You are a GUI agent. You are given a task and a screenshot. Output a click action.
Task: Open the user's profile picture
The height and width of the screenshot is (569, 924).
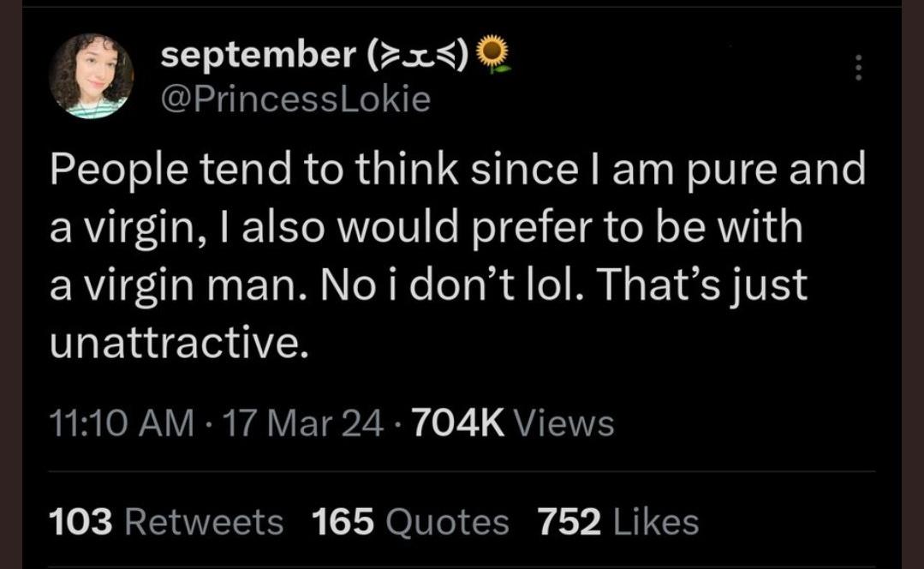[91, 75]
